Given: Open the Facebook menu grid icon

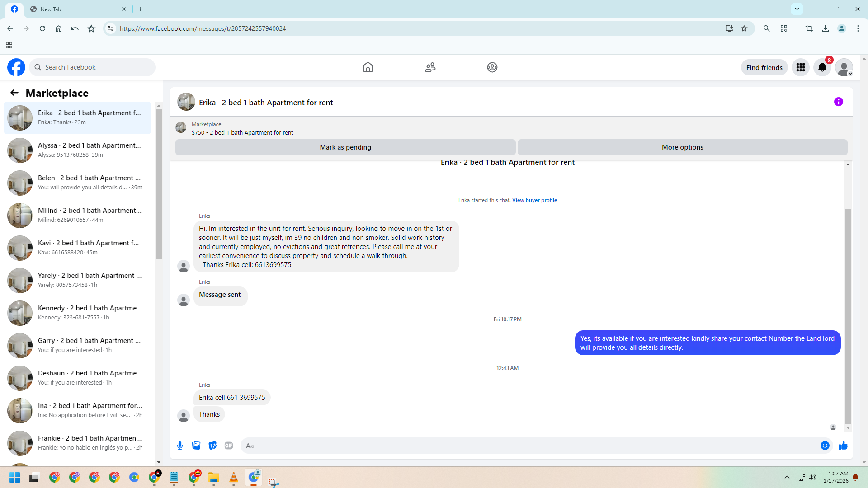Looking at the screenshot, I should [x=800, y=67].
